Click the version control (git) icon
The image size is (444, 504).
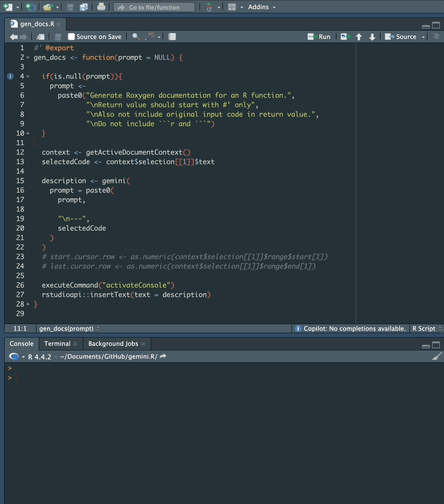(x=209, y=7)
